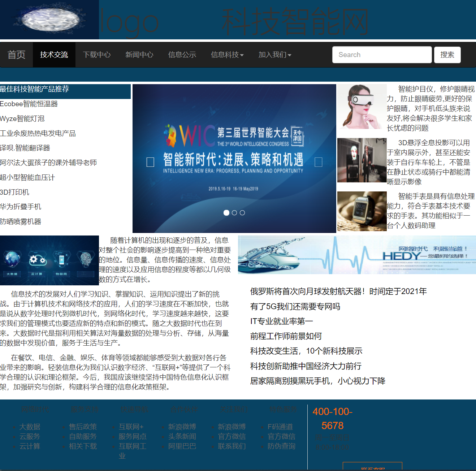Expand the 加入我们 dropdown menu
Viewport: 476px width, 471px height.
[x=275, y=55]
